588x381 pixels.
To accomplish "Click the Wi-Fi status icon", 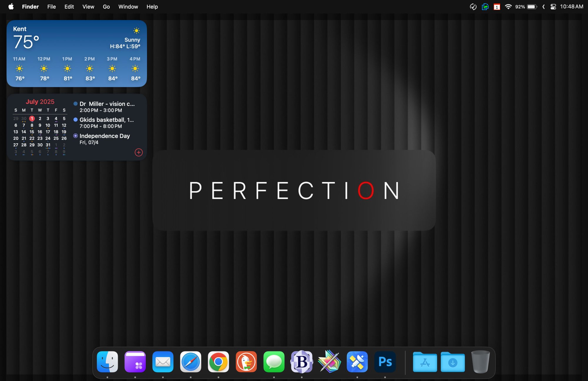I will point(508,7).
